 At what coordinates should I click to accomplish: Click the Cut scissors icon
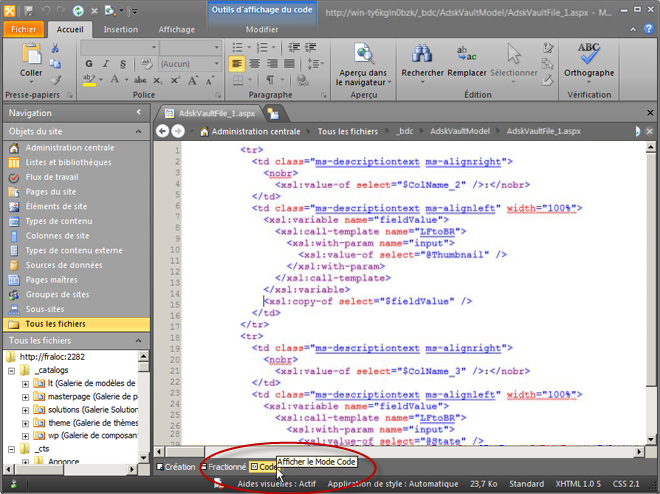click(x=55, y=48)
